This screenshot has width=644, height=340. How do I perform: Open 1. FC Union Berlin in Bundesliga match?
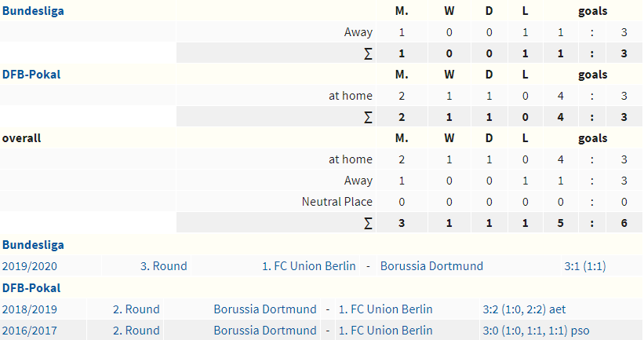(x=309, y=266)
